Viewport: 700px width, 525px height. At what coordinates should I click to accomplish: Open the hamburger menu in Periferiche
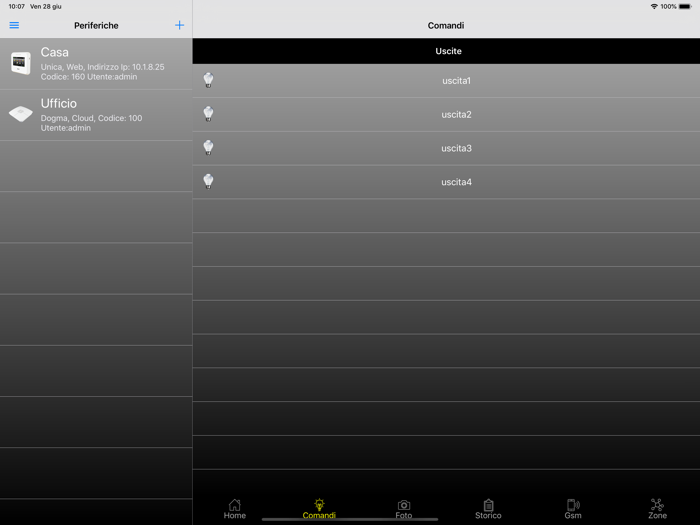(14, 25)
